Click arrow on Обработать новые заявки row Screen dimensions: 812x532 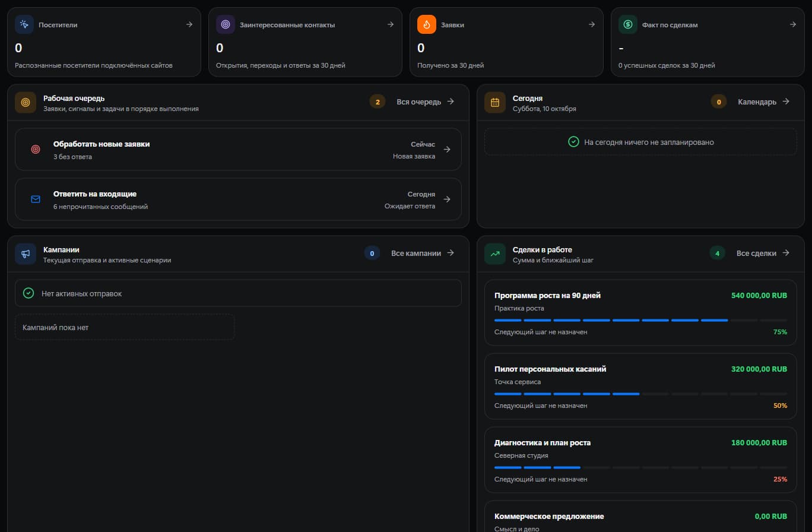(x=447, y=150)
